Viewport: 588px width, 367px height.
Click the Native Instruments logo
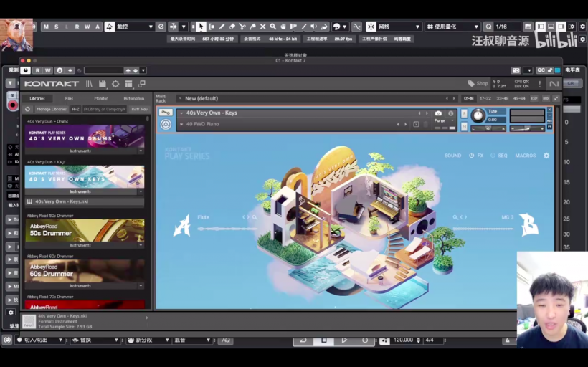[554, 84]
